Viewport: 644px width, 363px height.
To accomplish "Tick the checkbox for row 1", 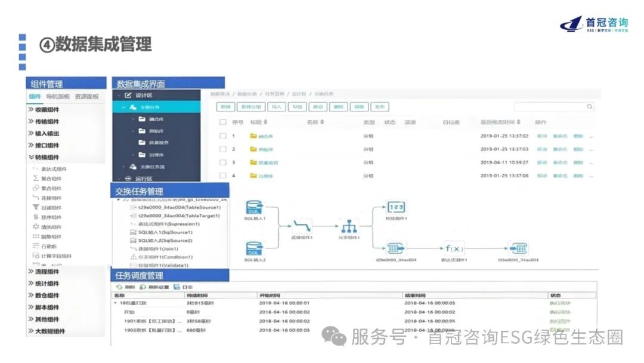I will click(222, 136).
